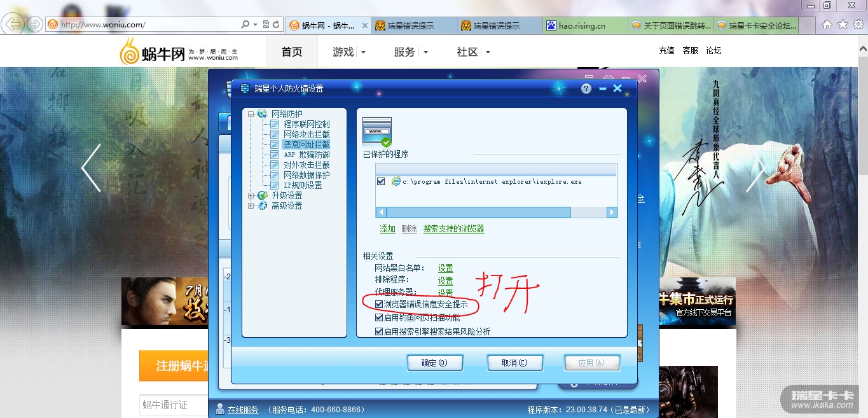Open the address bar autocomplete dropdown arrow
Image resolution: width=868 pixels, height=418 pixels.
click(x=255, y=25)
